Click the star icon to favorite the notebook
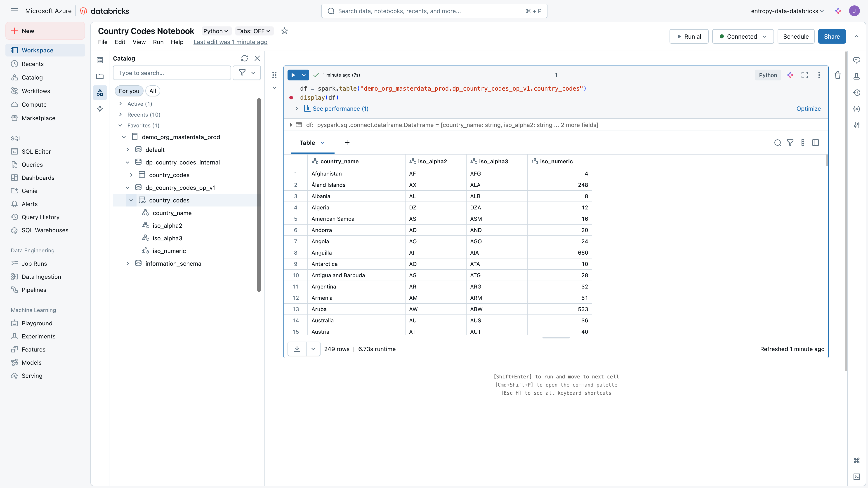 (284, 31)
